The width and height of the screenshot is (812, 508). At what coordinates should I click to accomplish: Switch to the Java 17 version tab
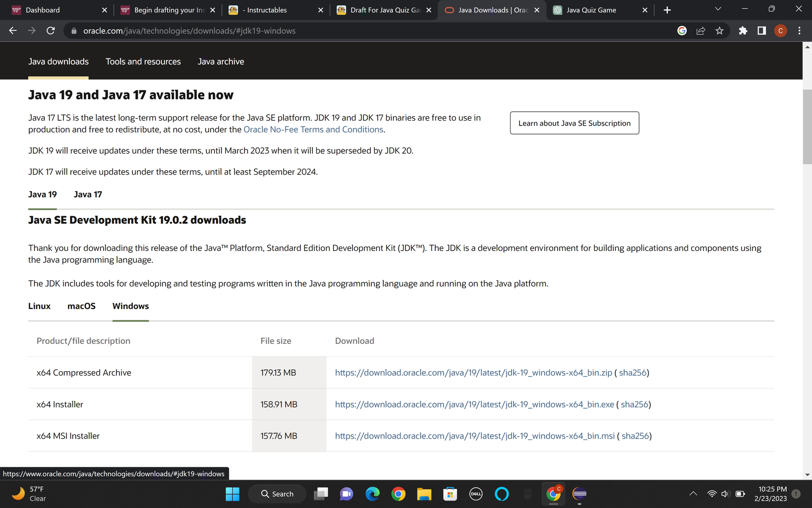pyautogui.click(x=88, y=194)
